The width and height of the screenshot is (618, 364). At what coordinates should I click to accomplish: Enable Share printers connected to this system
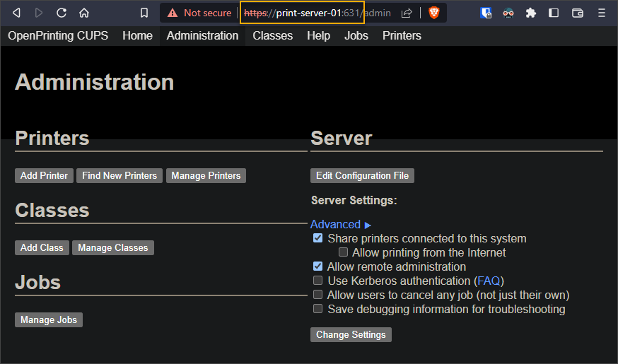[x=317, y=238]
